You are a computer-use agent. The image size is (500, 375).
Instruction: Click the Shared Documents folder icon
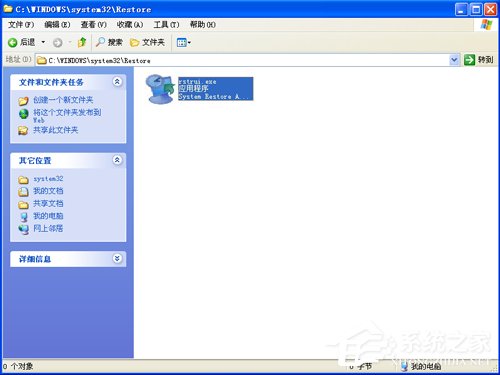tap(23, 205)
